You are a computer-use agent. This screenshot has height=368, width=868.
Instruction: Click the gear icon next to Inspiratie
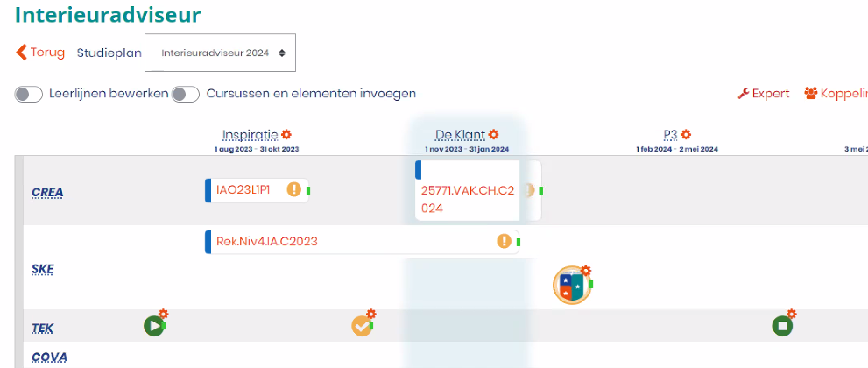pyautogui.click(x=286, y=135)
